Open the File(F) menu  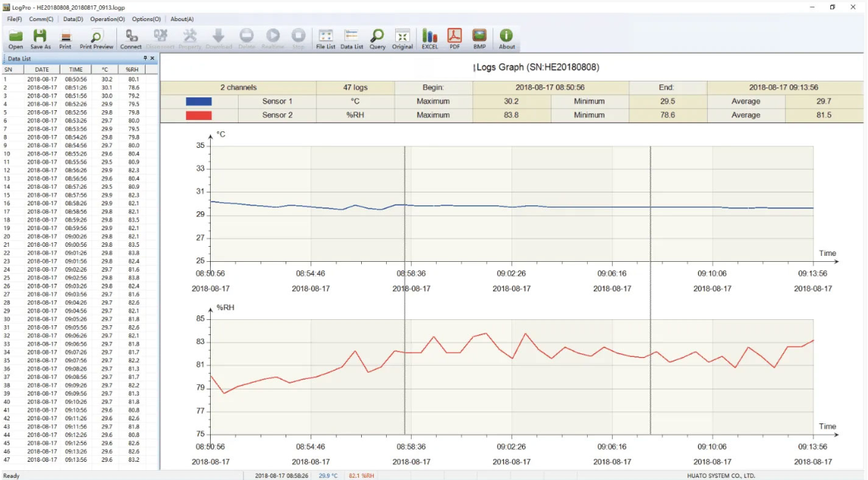click(x=14, y=19)
